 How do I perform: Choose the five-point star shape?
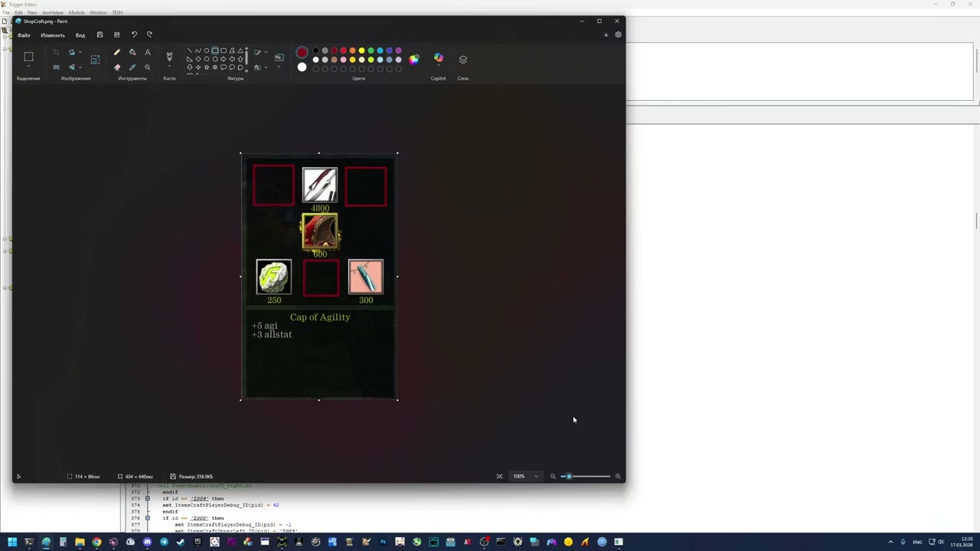207,67
